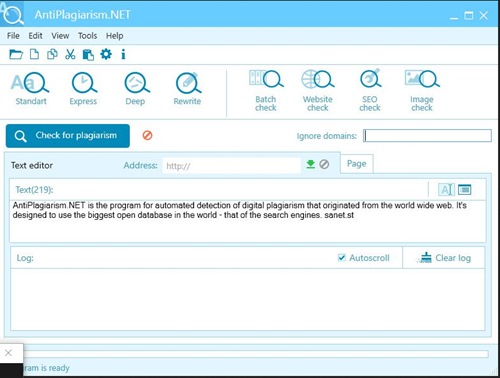Toggle the Autoscroll checkbox
500x378 pixels.
[341, 258]
